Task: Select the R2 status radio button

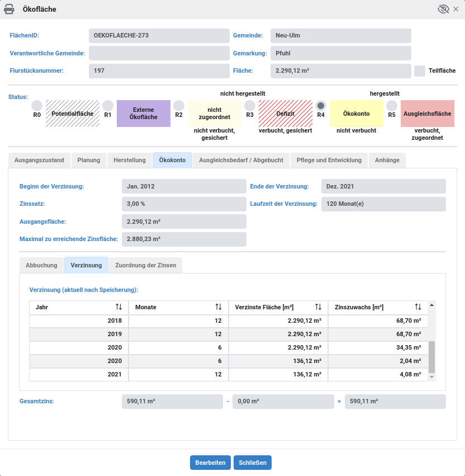Action: coord(179,105)
